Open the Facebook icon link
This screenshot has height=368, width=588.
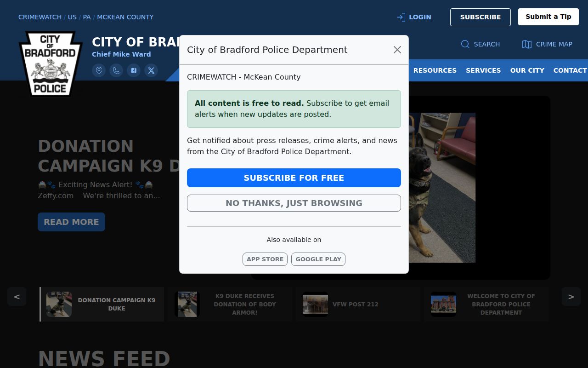coord(134,70)
